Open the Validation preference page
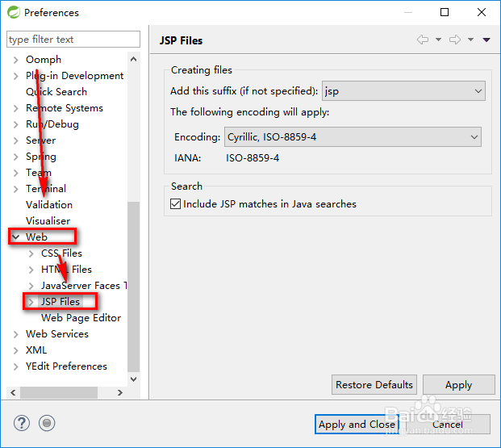The width and height of the screenshot is (501, 448). pyautogui.click(x=49, y=205)
